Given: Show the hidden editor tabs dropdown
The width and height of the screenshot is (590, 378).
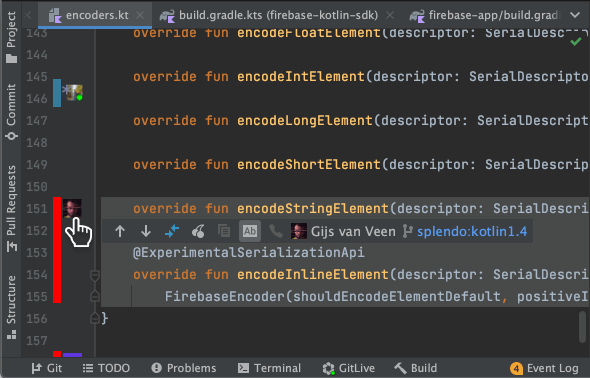Looking at the screenshot, I should (x=575, y=15).
